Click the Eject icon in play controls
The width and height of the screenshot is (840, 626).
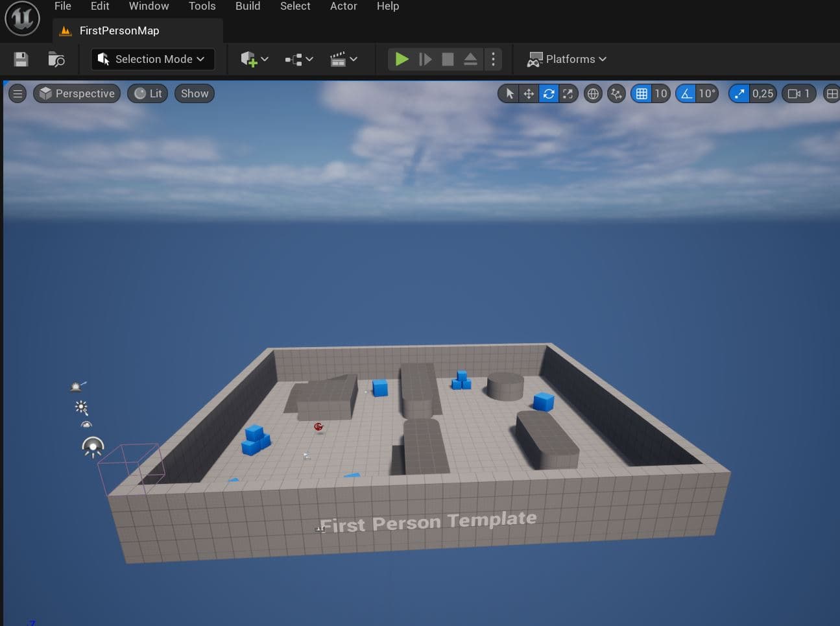[x=470, y=59]
